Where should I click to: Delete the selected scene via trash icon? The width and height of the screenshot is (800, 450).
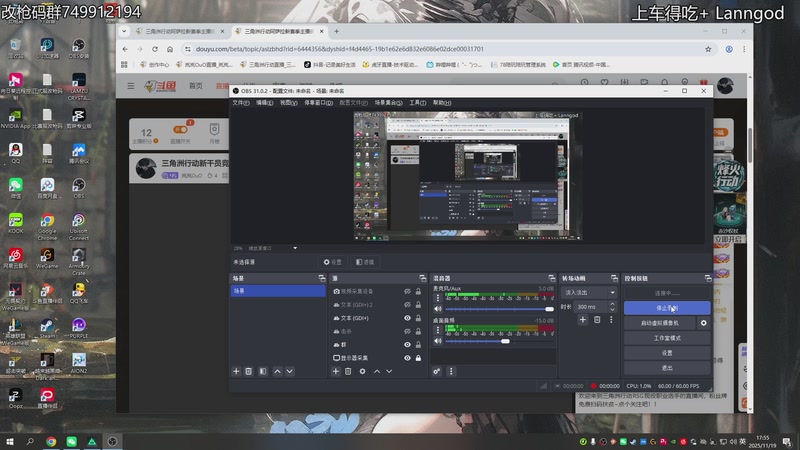(248, 371)
